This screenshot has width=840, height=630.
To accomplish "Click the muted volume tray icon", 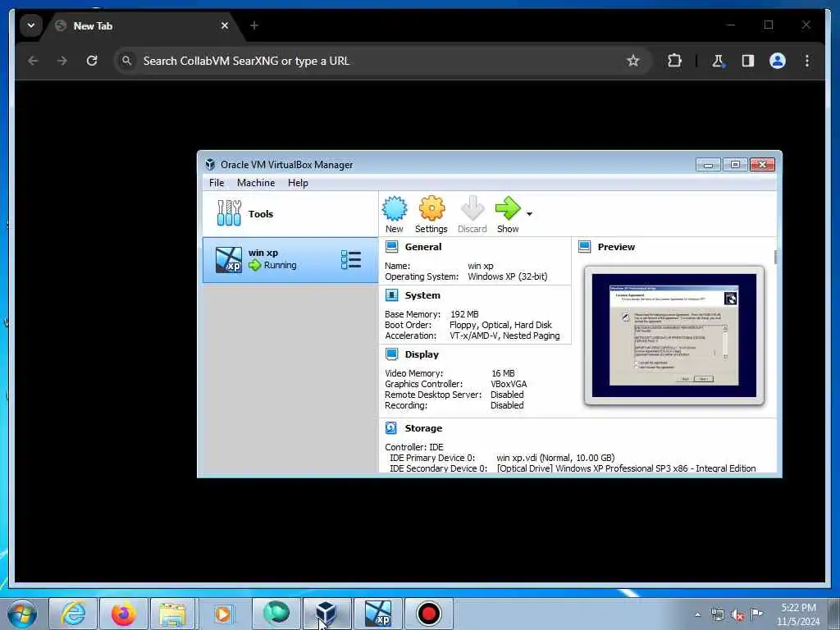I will [737, 615].
